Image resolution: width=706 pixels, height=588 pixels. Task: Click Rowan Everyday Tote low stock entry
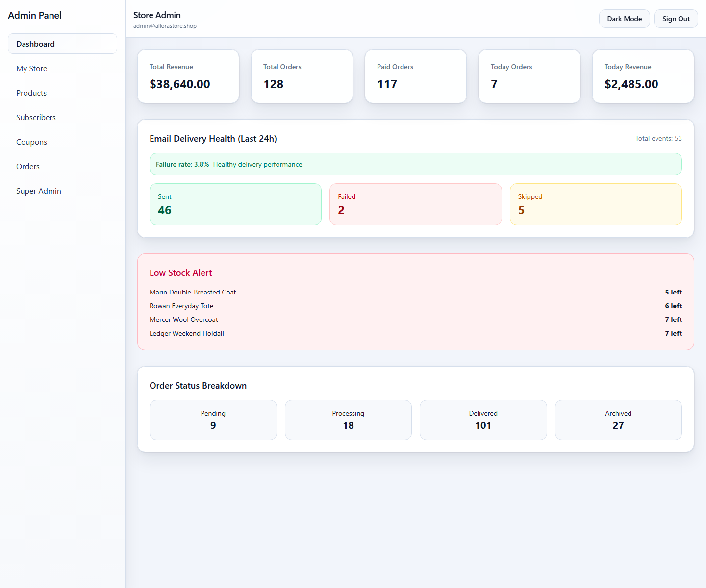pyautogui.click(x=181, y=306)
